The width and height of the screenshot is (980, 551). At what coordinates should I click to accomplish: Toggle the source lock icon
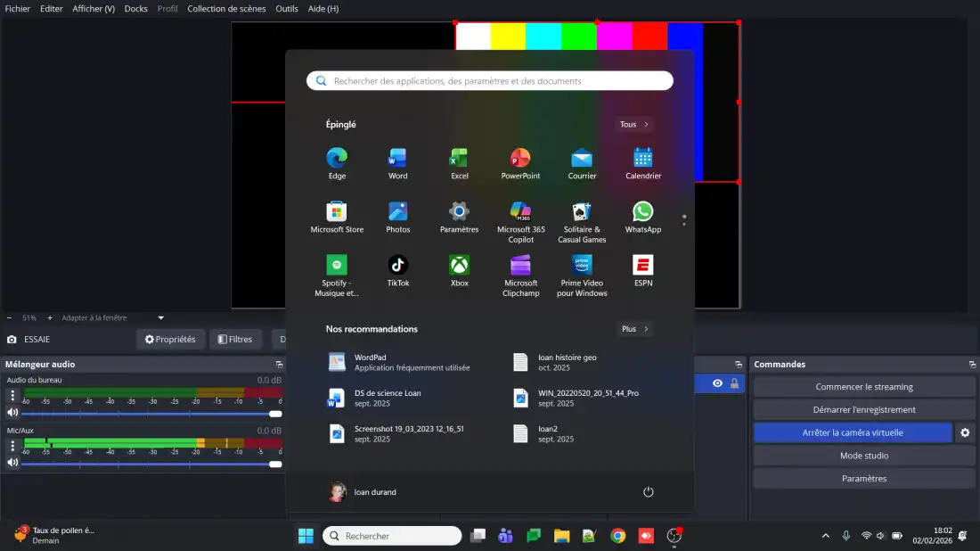coord(734,383)
